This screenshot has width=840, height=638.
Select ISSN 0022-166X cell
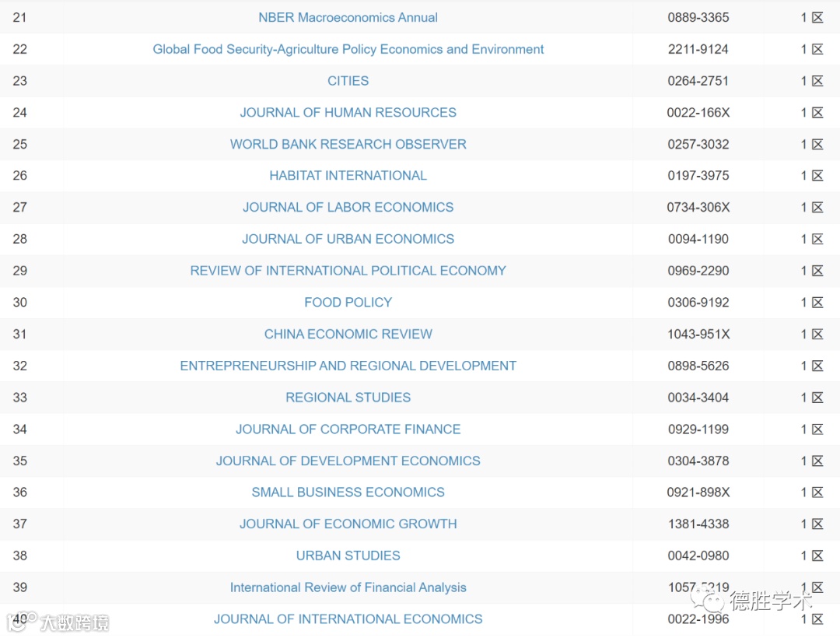698,113
